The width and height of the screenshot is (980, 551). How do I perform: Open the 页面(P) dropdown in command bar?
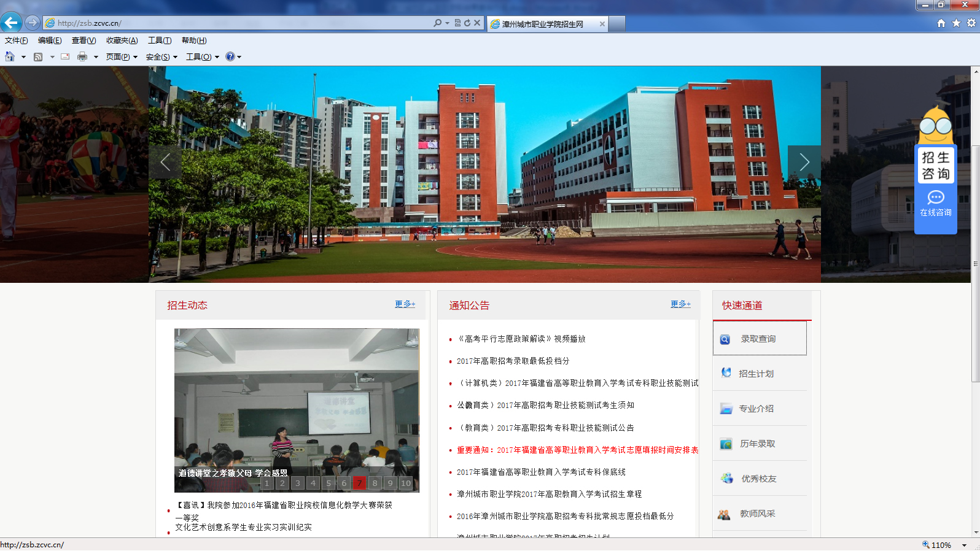(122, 57)
